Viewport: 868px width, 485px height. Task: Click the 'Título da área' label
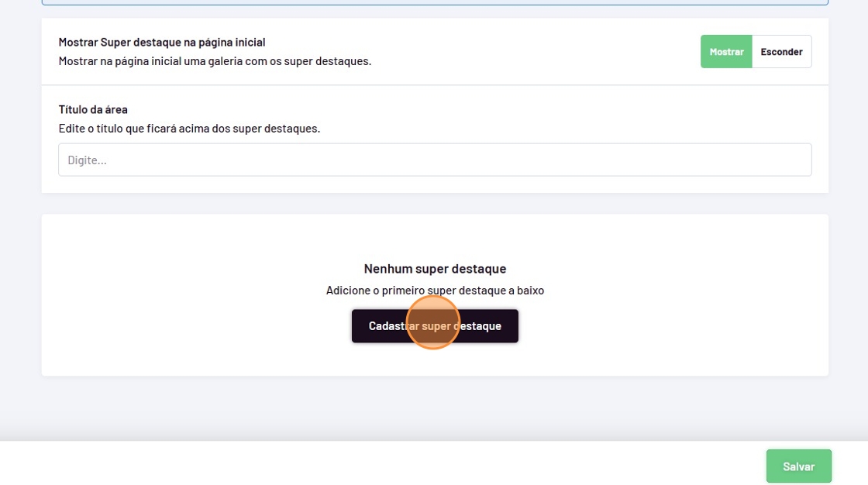93,109
